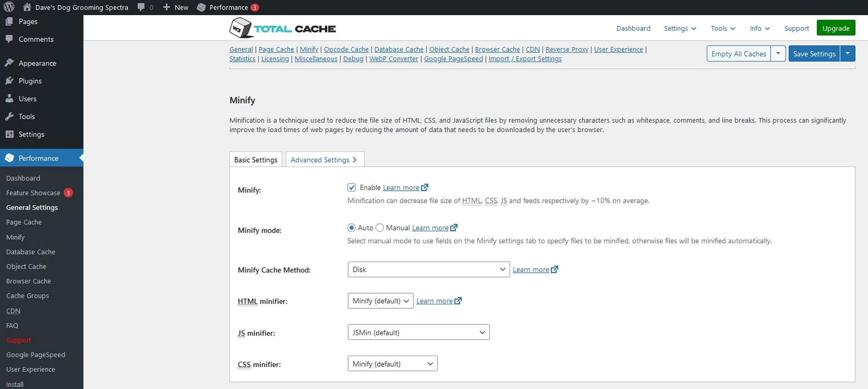This screenshot has height=389, width=868.
Task: Open the JS minifier JSMin dropdown
Action: click(418, 332)
